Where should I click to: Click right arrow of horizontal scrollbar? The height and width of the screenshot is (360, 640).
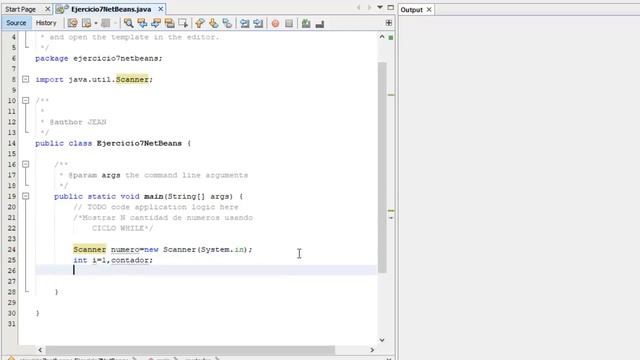(372, 350)
